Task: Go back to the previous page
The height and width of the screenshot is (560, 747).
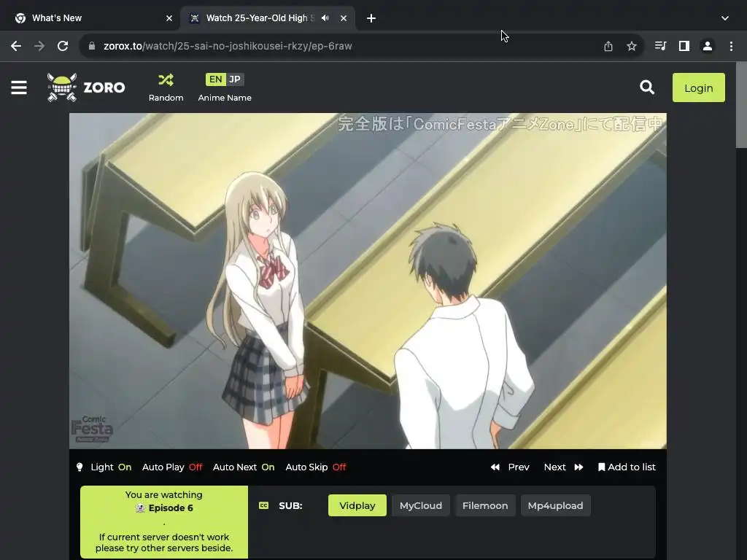Action: 16,46
